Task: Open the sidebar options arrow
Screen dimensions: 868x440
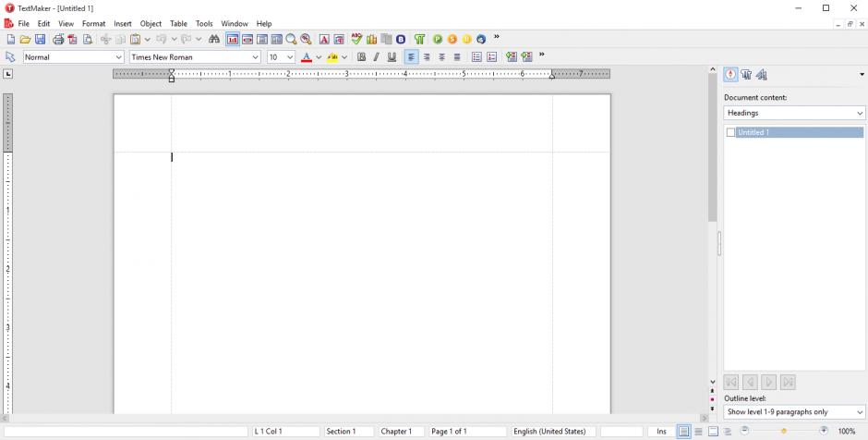Action: 862,75
